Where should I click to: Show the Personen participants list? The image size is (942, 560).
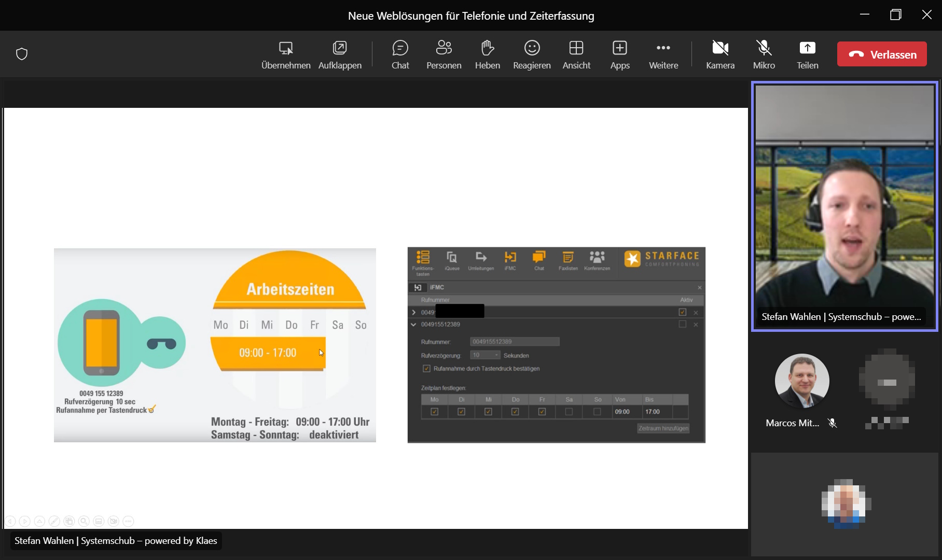(444, 54)
